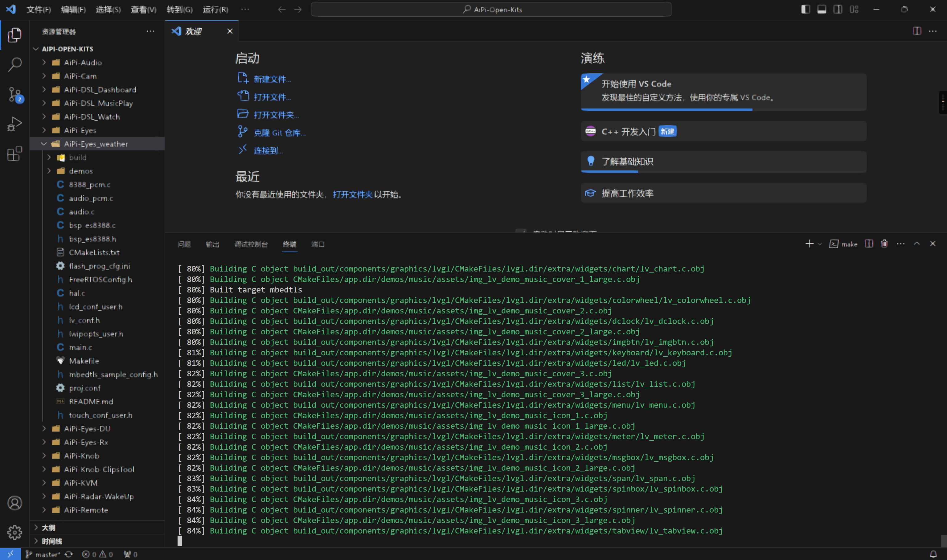This screenshot has width=947, height=560.
Task: Open the Manage gear icon
Action: [x=15, y=532]
